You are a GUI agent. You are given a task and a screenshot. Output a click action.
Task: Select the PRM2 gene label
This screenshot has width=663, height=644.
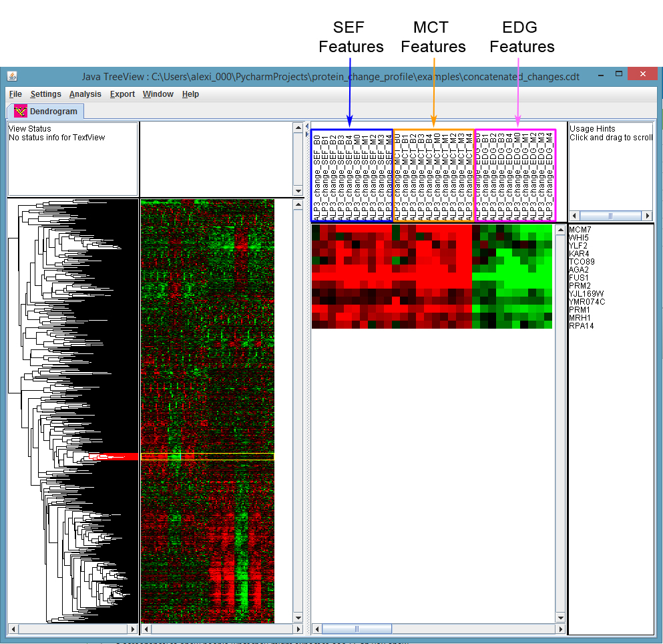pyautogui.click(x=580, y=286)
